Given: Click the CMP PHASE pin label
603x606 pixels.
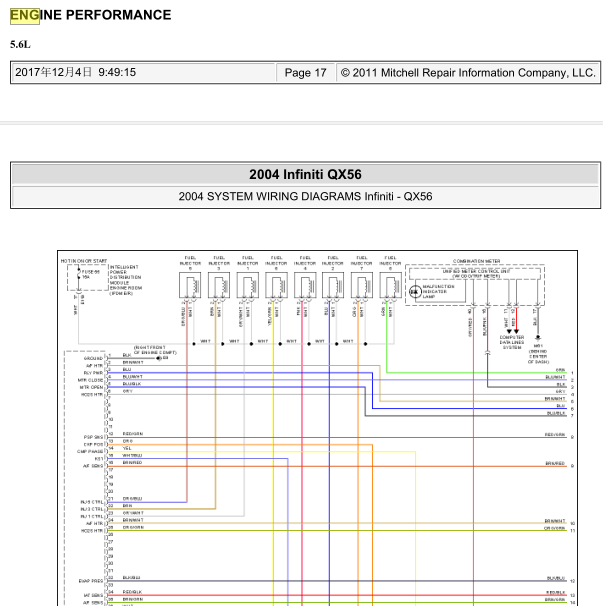Looking at the screenshot, I should pos(90,451).
